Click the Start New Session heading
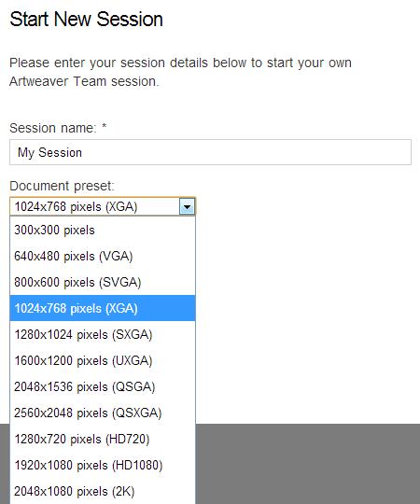 [x=86, y=20]
